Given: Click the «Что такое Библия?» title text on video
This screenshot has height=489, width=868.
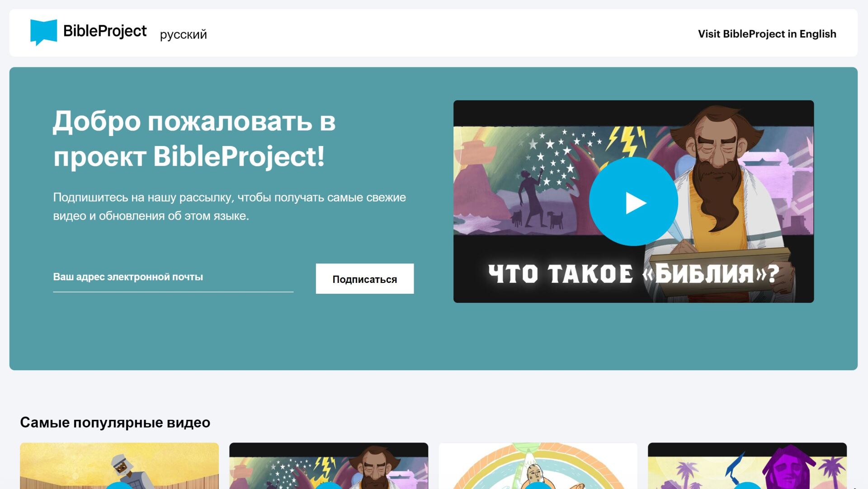Looking at the screenshot, I should pos(634,273).
